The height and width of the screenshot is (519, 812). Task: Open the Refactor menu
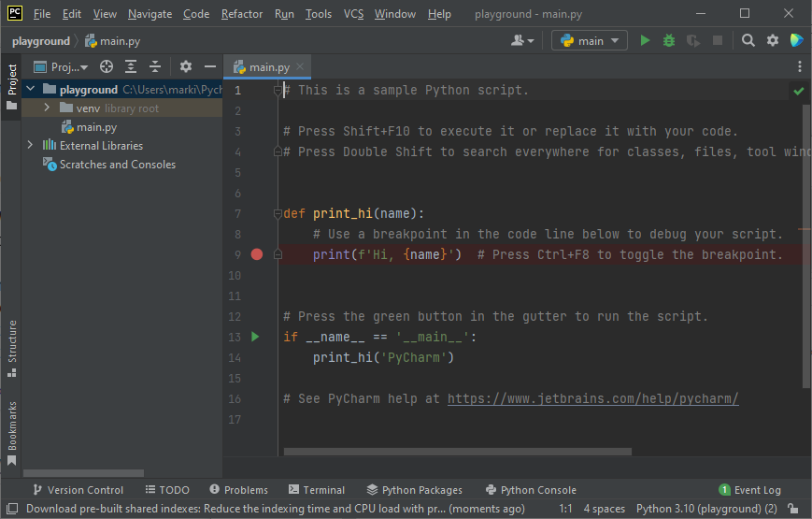(x=242, y=14)
